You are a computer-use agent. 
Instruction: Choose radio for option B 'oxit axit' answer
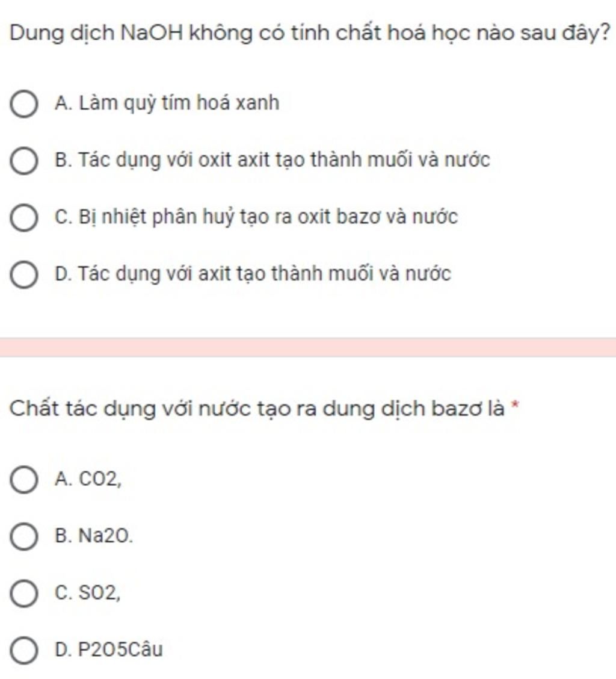[x=23, y=161]
